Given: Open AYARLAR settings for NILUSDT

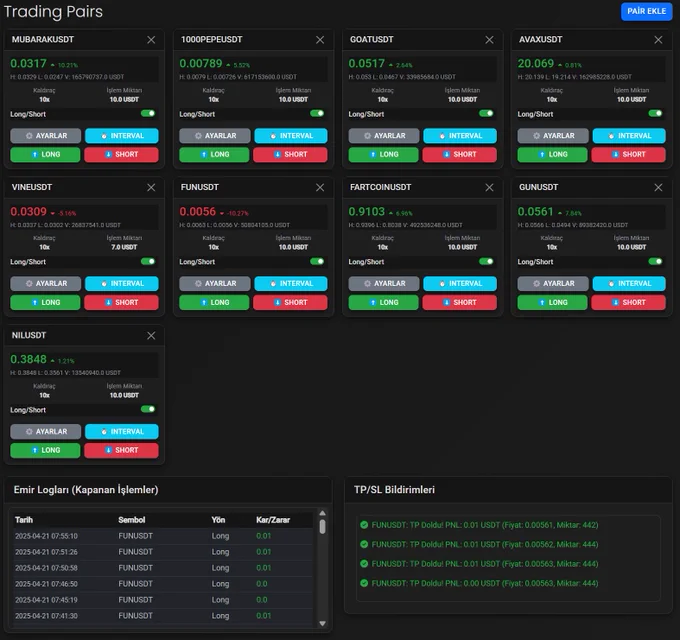Looking at the screenshot, I should (x=46, y=431).
